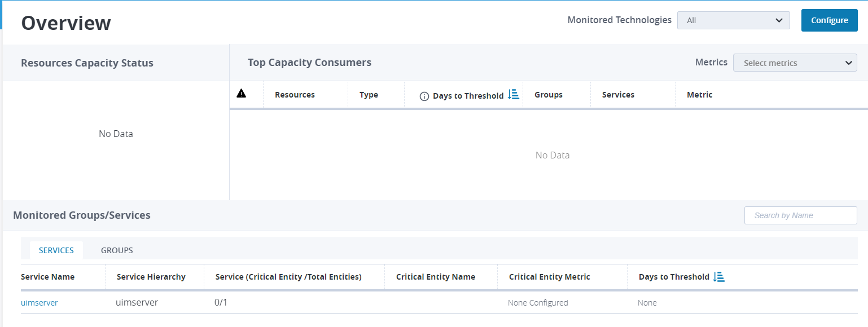Click the Configure button
Viewport: 868px width, 327px height.
pos(829,20)
